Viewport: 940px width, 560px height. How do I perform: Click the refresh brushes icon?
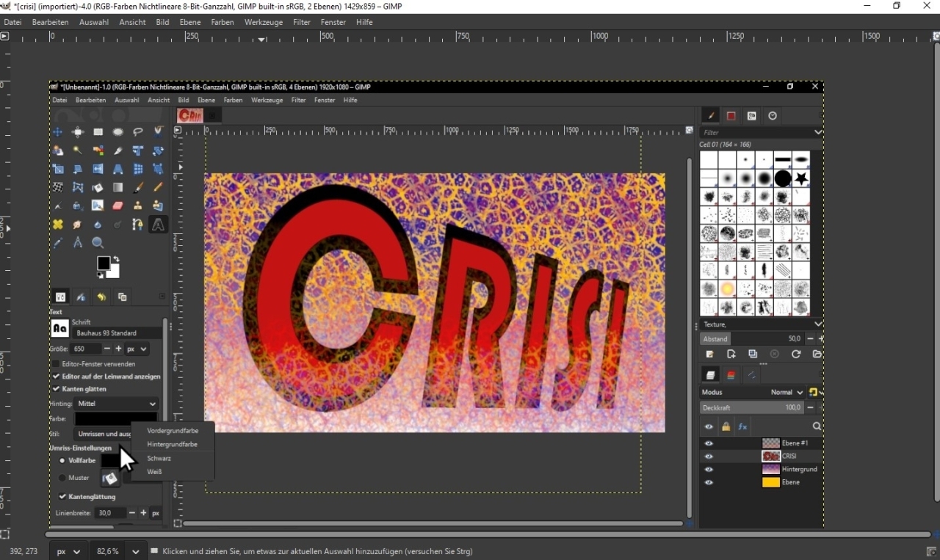(x=795, y=354)
